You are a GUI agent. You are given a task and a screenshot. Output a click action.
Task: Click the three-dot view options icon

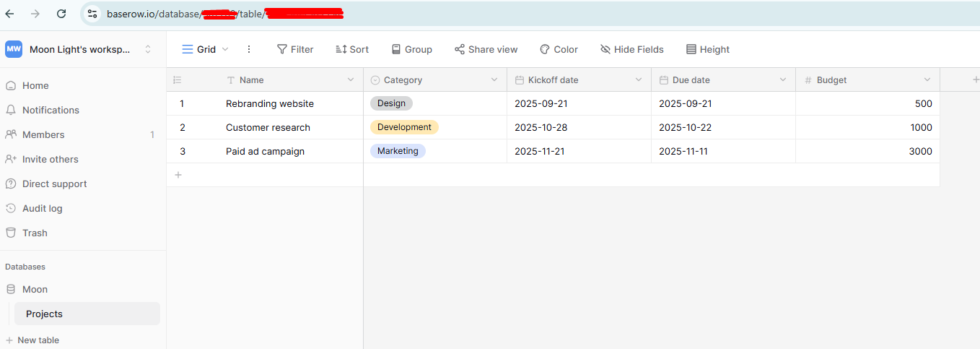tap(249, 49)
